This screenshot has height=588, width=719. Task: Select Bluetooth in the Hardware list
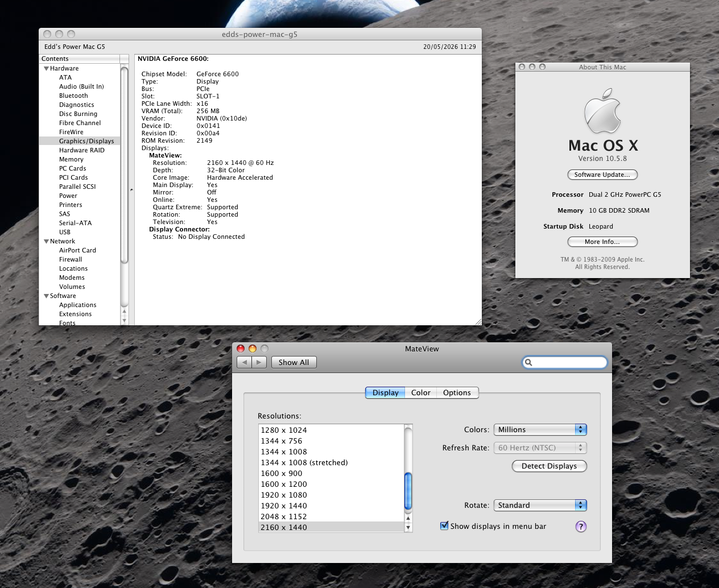click(x=73, y=96)
